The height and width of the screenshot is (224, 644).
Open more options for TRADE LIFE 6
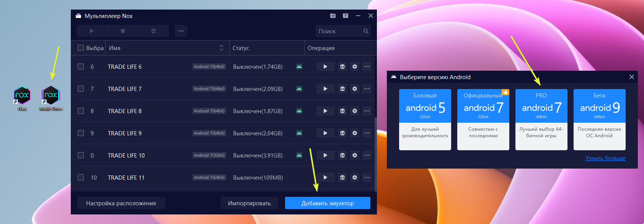(x=367, y=67)
